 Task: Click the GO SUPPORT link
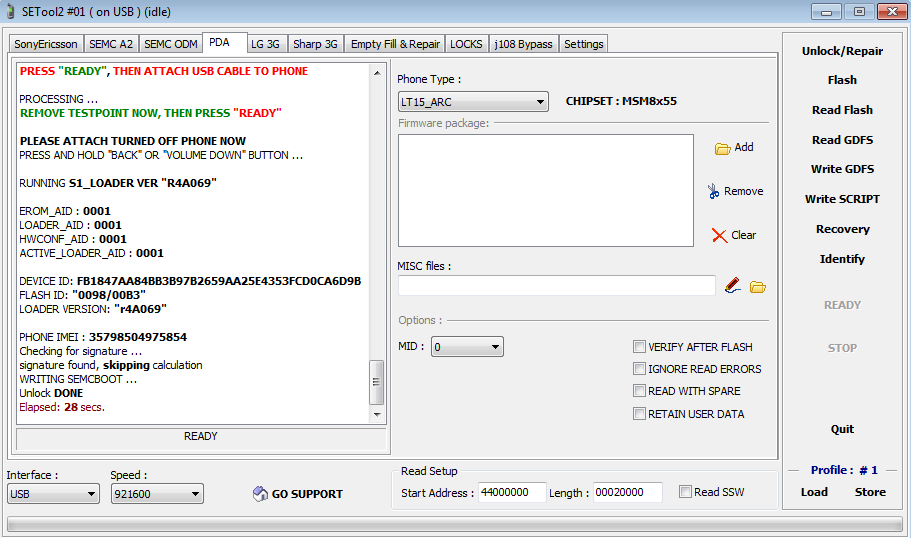307,494
